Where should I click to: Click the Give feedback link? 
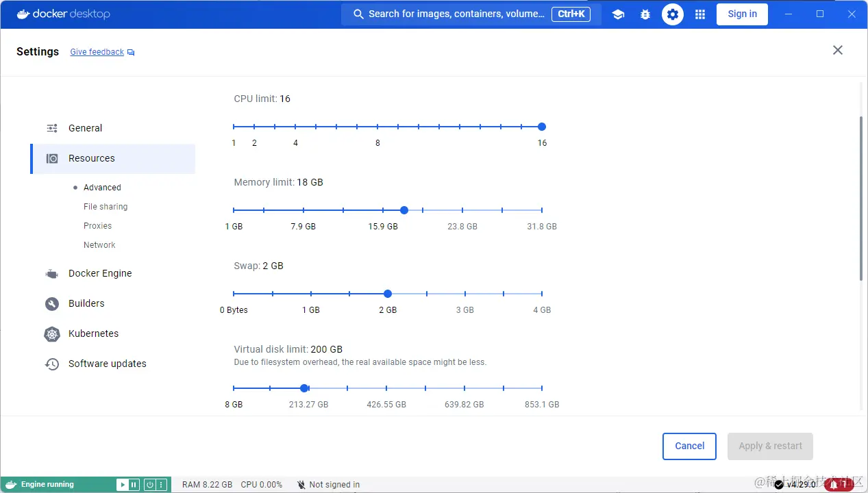coord(97,52)
